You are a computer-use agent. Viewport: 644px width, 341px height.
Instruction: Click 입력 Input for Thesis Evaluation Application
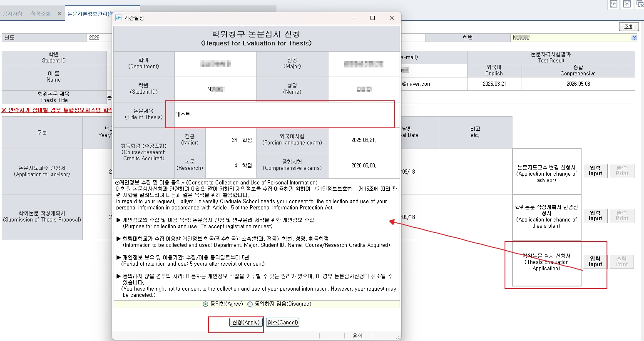tap(595, 261)
